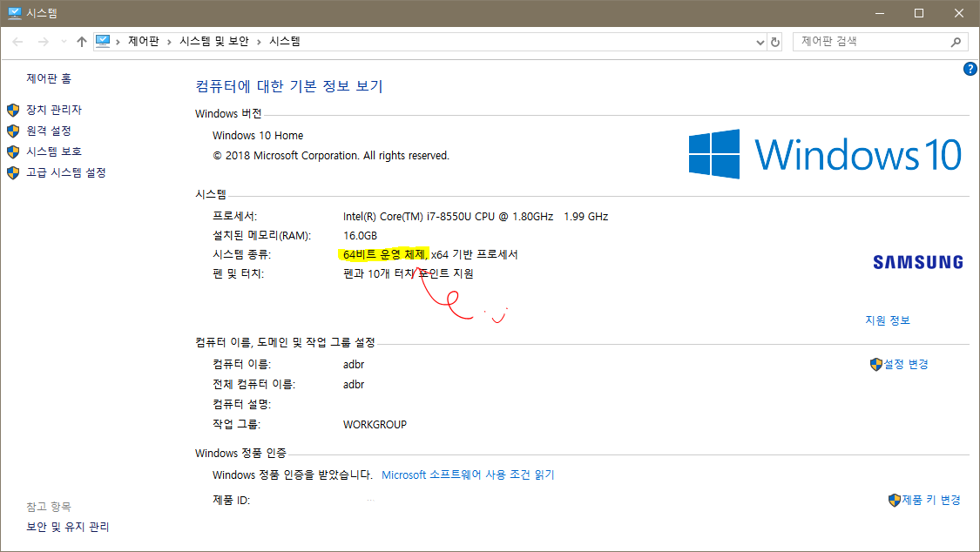Open Microsoft 소프트웨어 사용 조건 읽기 link
This screenshot has width=980, height=552.
[x=468, y=475]
